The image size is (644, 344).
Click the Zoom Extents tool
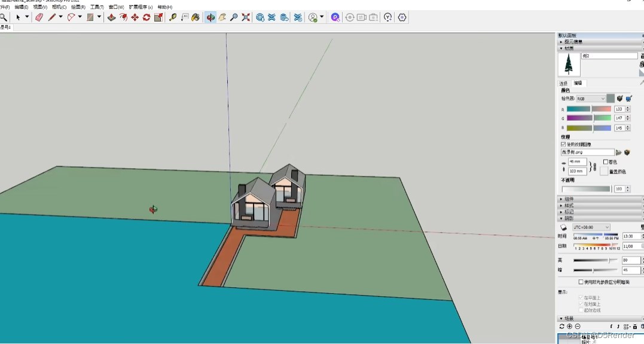coord(246,17)
